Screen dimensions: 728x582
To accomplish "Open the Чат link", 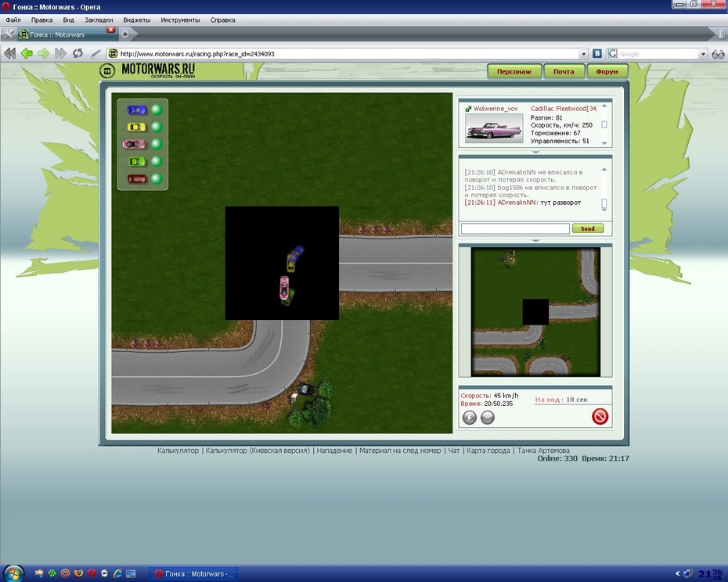I will click(x=453, y=451).
